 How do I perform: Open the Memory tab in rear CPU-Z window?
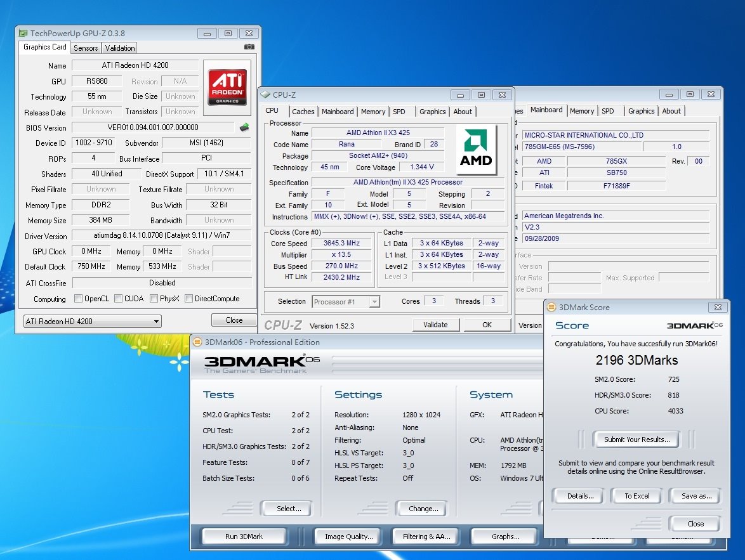click(x=581, y=111)
